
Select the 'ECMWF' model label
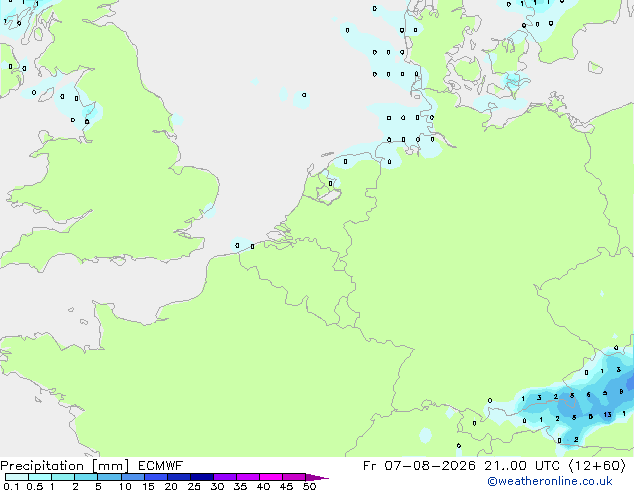160,466
